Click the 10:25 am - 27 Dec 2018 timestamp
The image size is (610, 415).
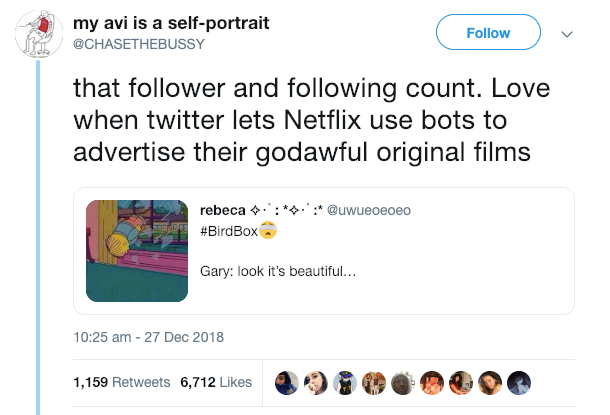coord(149,336)
